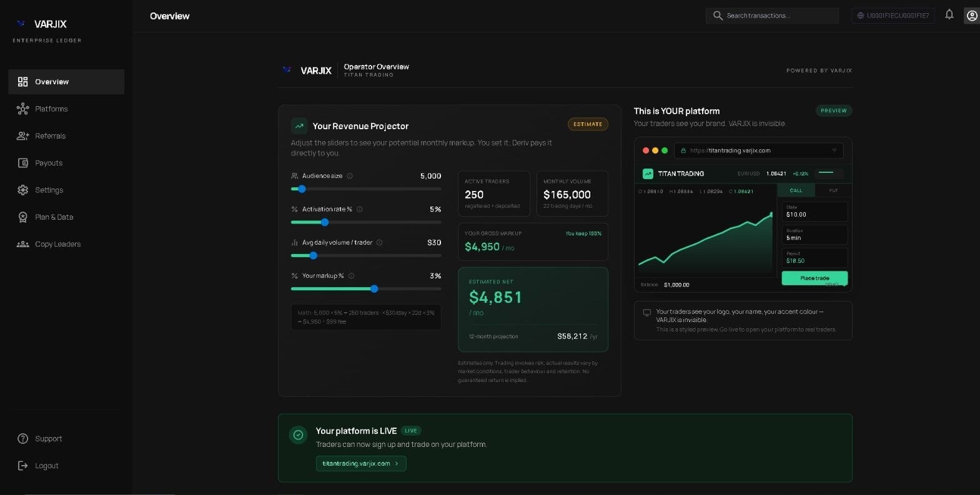
Task: Open the user account avatar menu
Action: [972, 16]
